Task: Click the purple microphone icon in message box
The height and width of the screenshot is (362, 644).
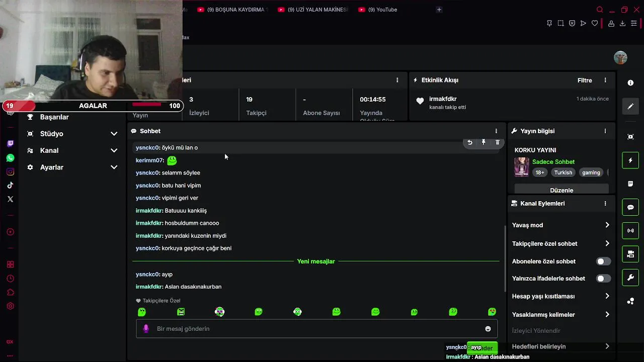Action: pos(146,329)
